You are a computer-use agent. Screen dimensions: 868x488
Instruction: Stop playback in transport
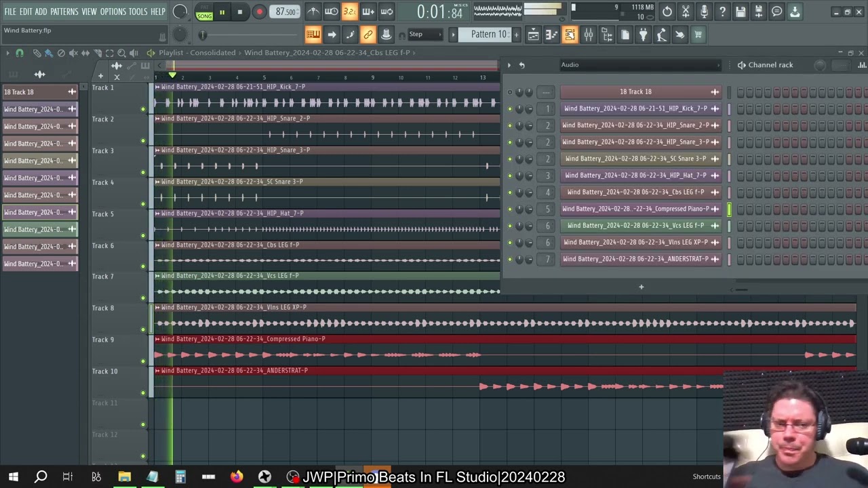tap(239, 12)
